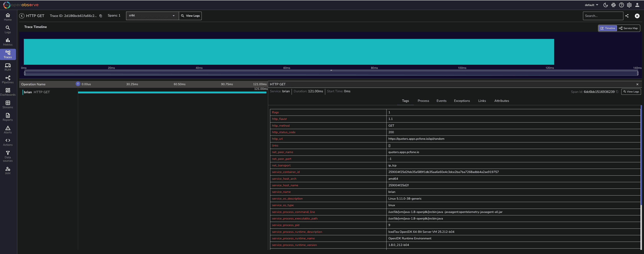Image resolution: width=644 pixels, height=254 pixels.
Task: Go to Dashboards from the sidebar
Action: (x=8, y=92)
